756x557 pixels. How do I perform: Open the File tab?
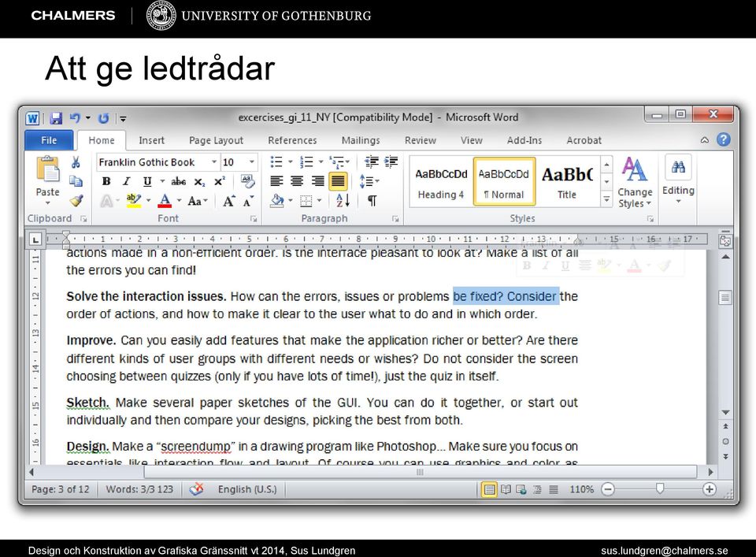tap(49, 140)
